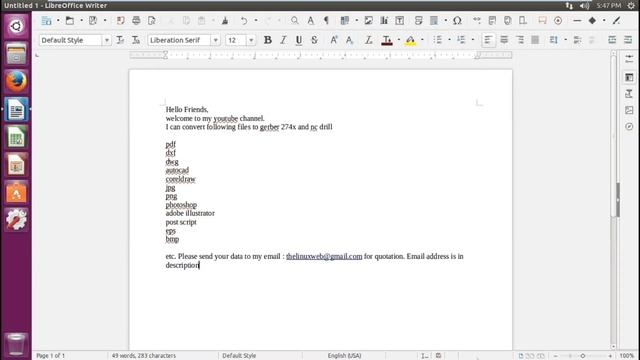Run the Spelling check icon
Viewport: 640px width, 360px height.
(x=311, y=20)
